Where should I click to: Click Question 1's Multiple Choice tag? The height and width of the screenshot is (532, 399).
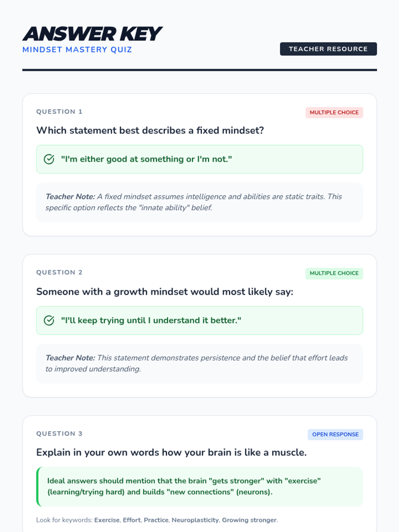coord(334,112)
